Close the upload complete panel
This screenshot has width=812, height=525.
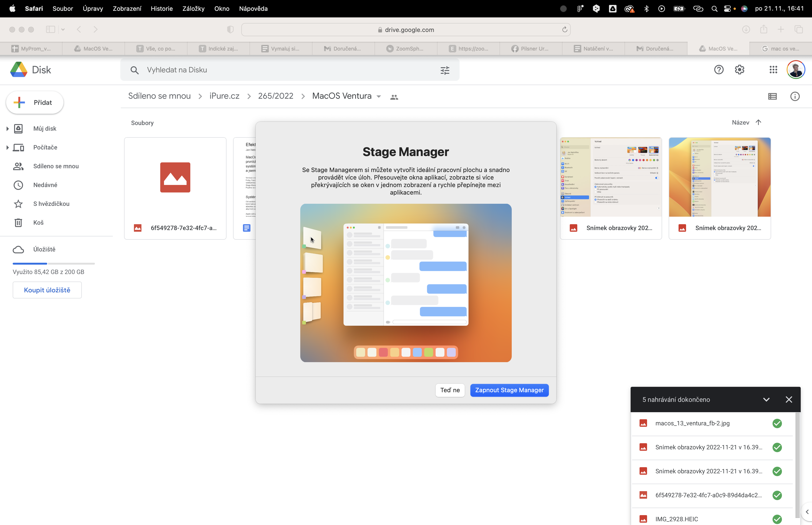(x=789, y=400)
